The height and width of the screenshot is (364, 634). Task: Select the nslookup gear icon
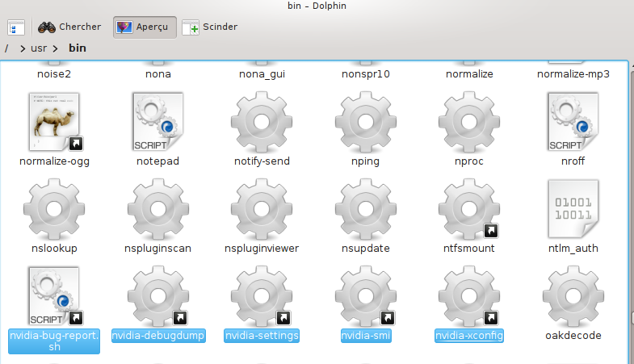(x=54, y=209)
